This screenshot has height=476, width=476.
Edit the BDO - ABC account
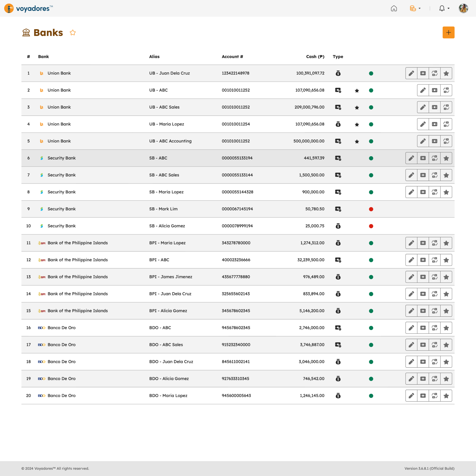[411, 328]
